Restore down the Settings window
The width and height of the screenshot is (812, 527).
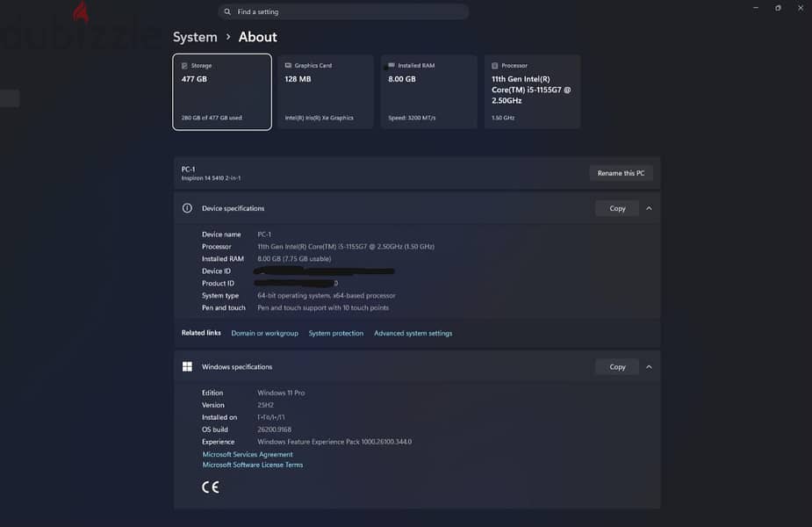point(778,8)
